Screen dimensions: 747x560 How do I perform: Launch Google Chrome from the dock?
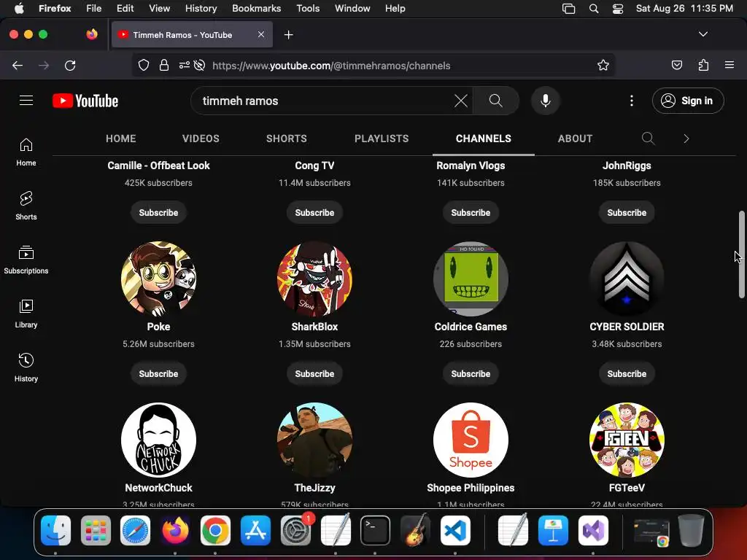(215, 531)
